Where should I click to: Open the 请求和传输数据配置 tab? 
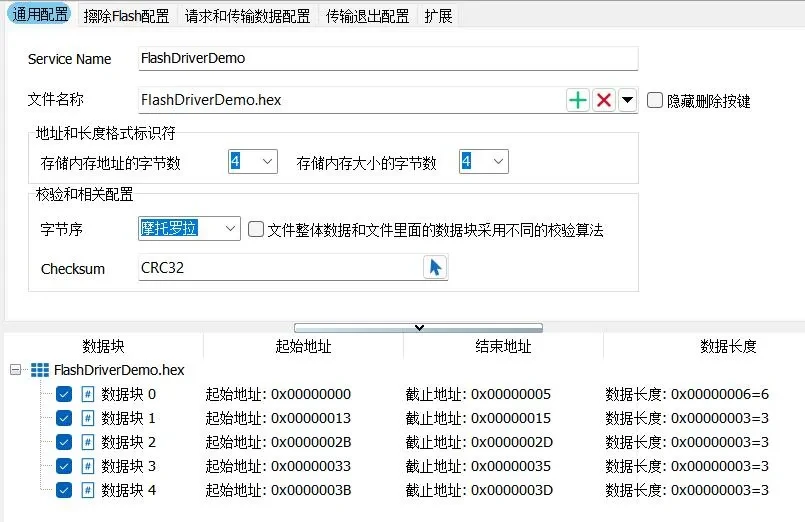[x=247, y=16]
